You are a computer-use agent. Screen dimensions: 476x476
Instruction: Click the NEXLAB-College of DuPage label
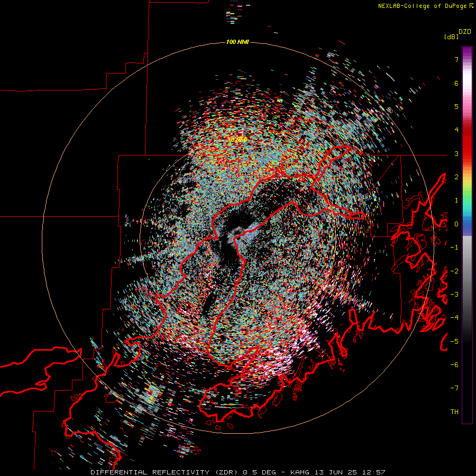point(423,6)
